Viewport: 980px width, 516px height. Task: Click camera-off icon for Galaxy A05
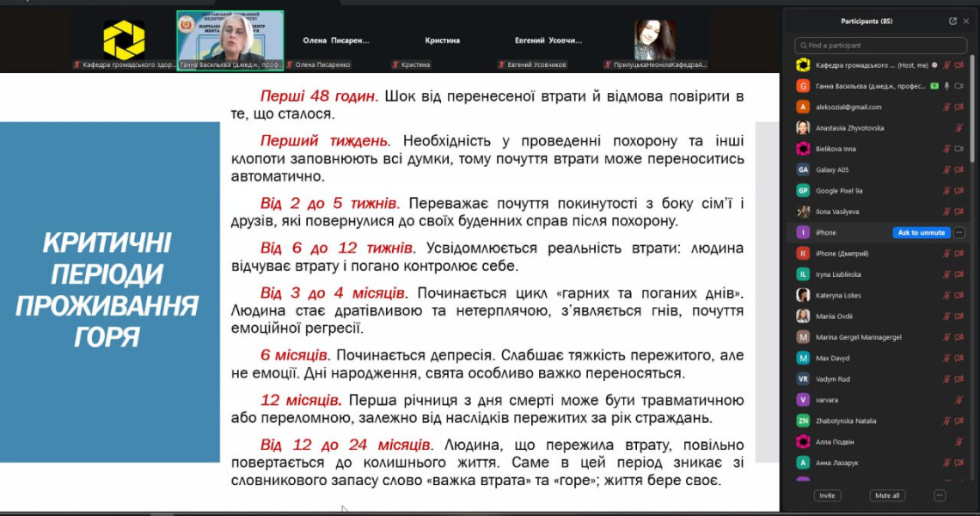point(959,169)
